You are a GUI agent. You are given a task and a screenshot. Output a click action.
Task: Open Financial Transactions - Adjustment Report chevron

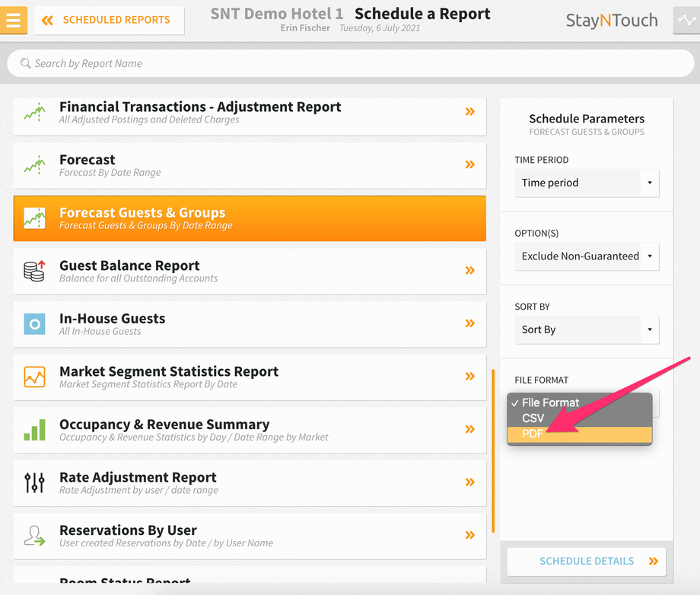[469, 112]
